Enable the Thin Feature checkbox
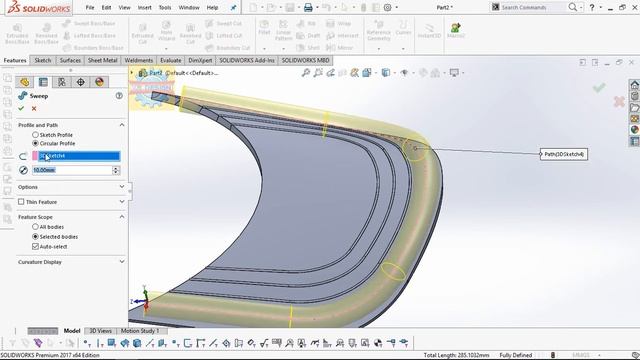Screen dimensions: 640x360 point(21,202)
